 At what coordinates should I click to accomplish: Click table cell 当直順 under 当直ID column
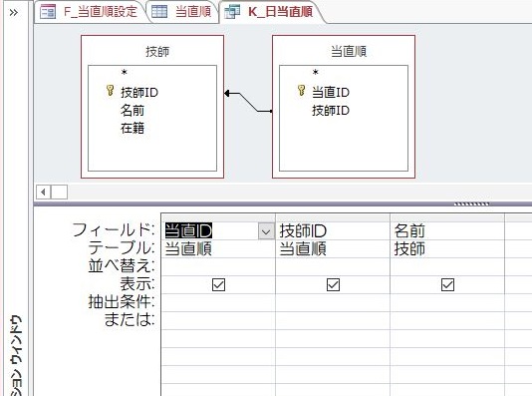pyautogui.click(x=218, y=249)
